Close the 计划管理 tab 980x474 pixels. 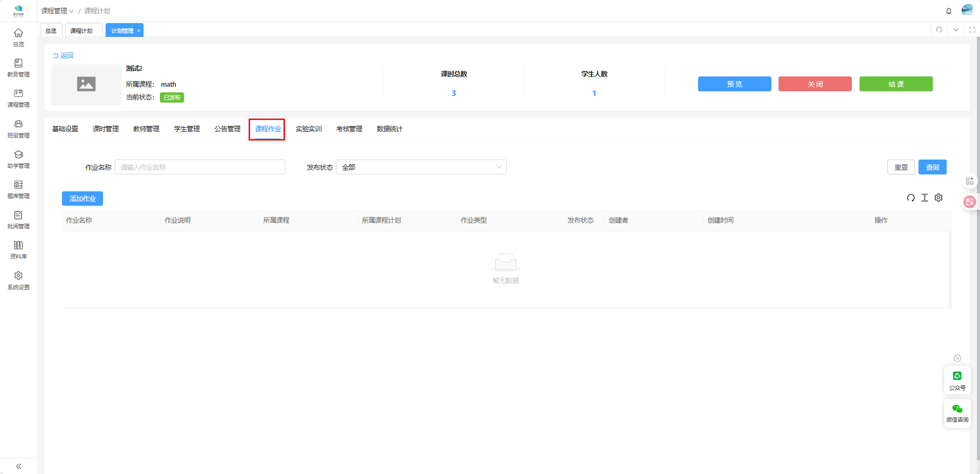tap(138, 31)
